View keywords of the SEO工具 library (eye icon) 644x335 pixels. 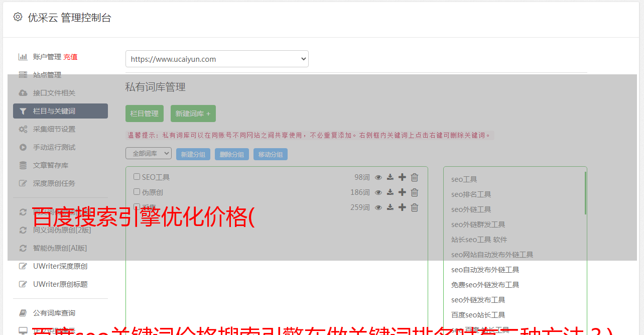click(378, 177)
